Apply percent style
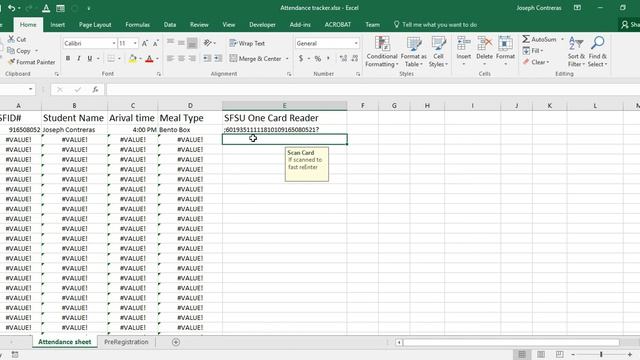Screen dimensions: 640x360 point(318,59)
